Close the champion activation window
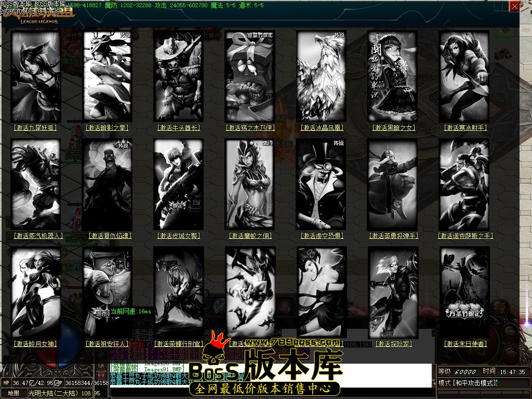 (514, 6)
